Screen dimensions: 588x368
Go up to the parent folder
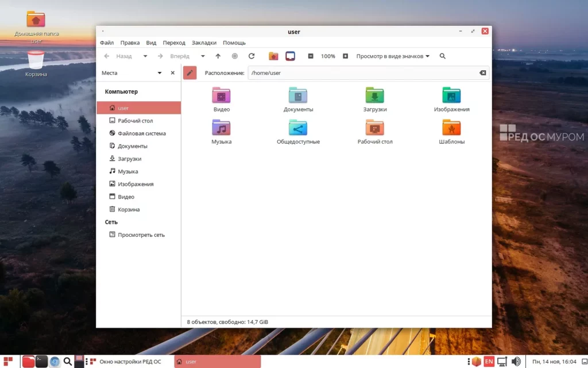point(218,56)
